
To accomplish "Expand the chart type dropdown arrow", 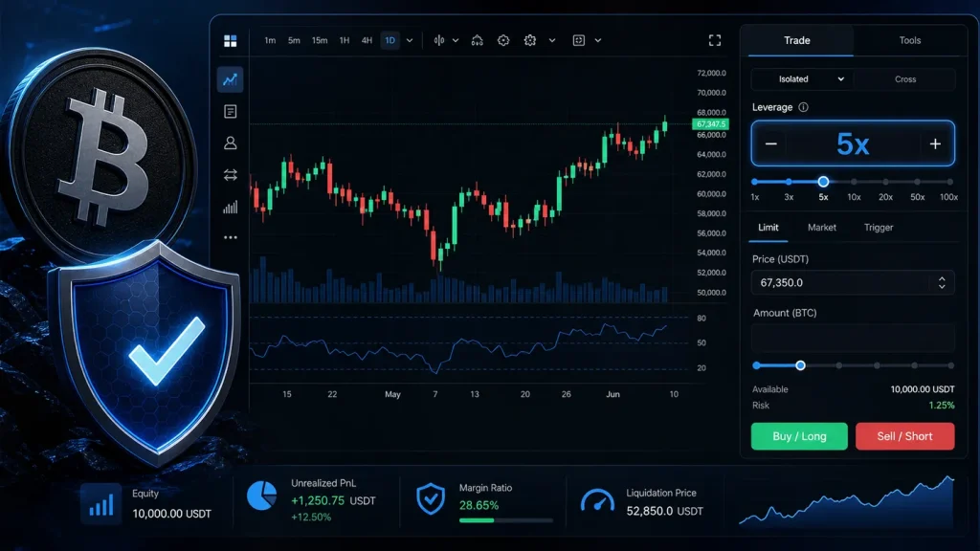I will (456, 40).
